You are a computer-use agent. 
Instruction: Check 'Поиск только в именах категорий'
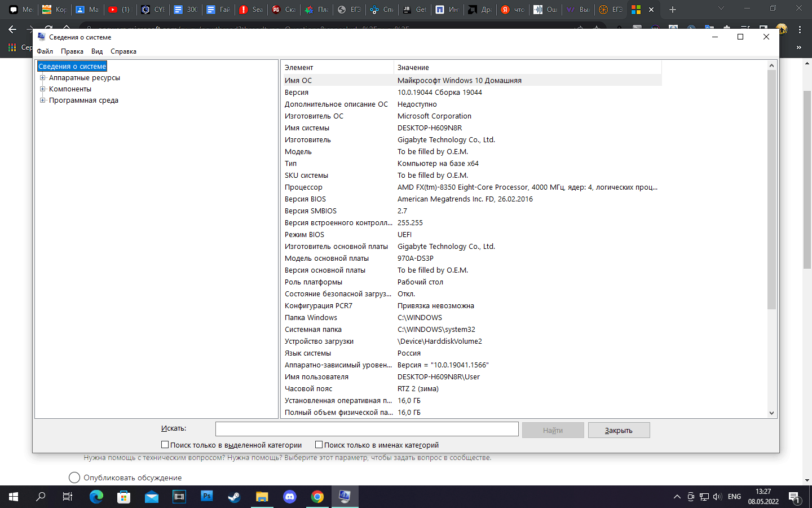click(319, 445)
